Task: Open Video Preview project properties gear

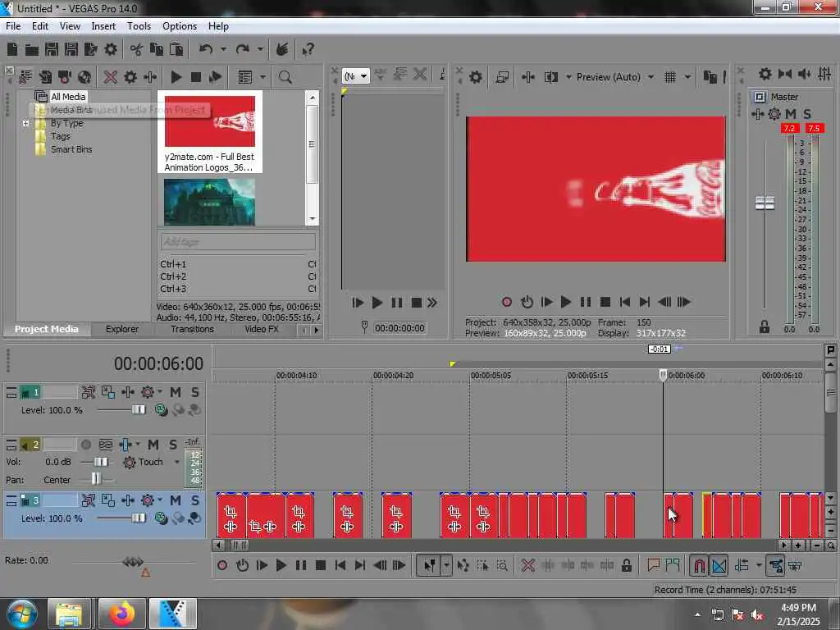Action: click(x=475, y=77)
